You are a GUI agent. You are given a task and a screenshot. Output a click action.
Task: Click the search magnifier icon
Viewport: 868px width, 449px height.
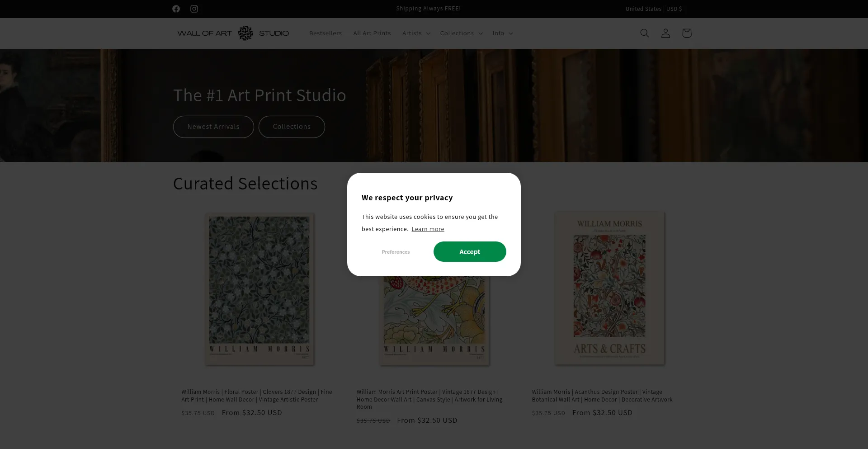tap(644, 33)
